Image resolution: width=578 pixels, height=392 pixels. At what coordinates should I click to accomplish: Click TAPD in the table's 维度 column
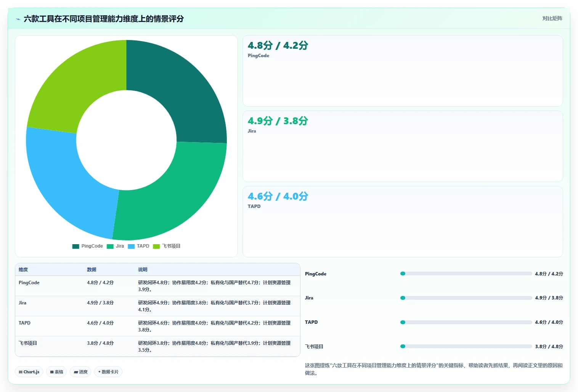coord(24,323)
